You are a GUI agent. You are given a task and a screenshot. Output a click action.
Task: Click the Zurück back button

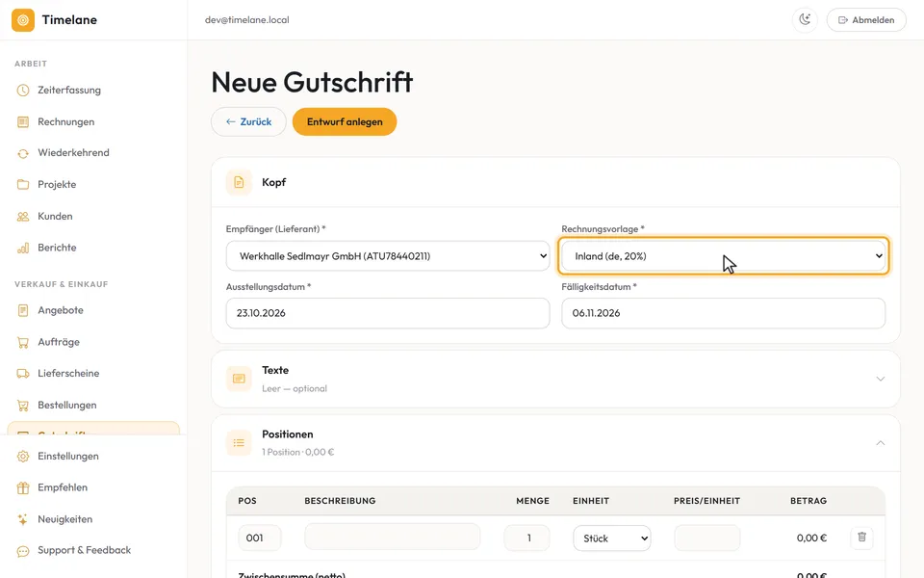248,122
